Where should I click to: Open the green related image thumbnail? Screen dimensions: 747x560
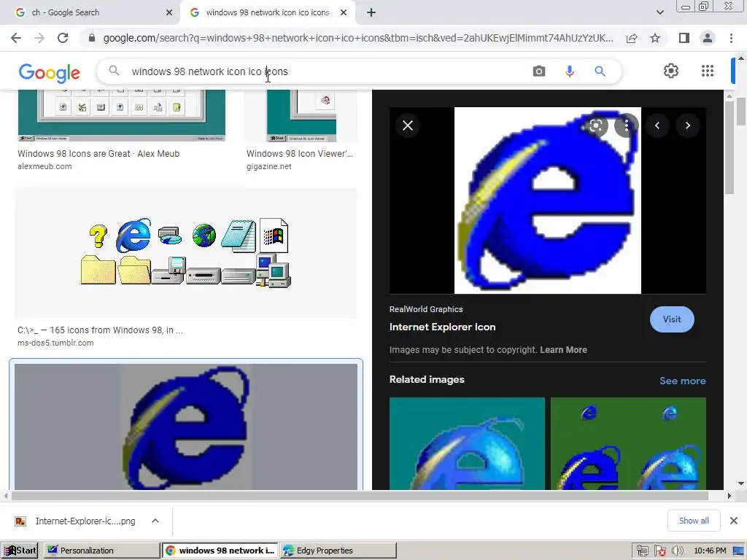[628, 443]
